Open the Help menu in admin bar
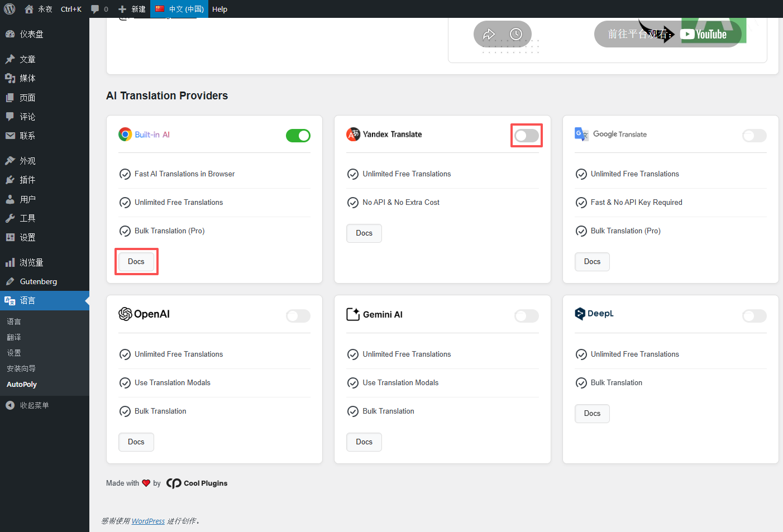The image size is (783, 532). pyautogui.click(x=219, y=9)
